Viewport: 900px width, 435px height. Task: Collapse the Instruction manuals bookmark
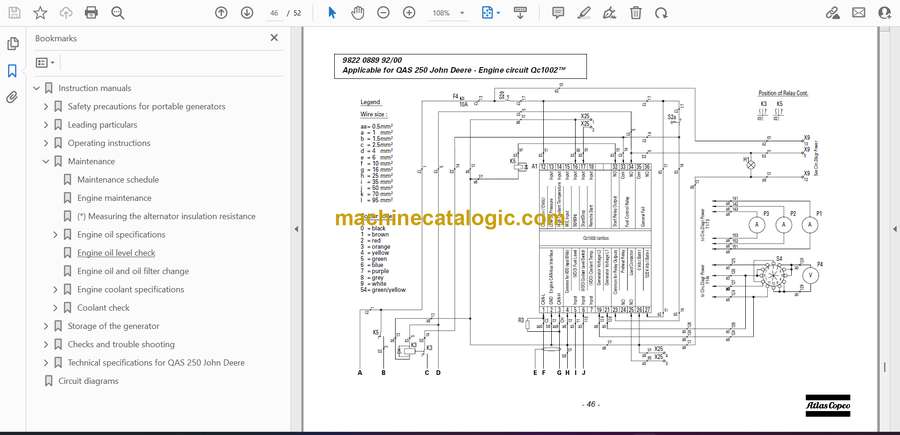[x=36, y=88]
